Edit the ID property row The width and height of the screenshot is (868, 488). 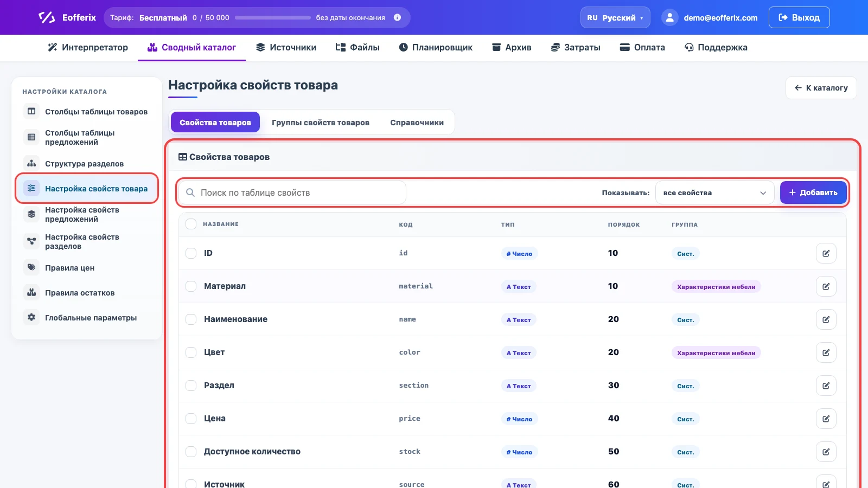826,253
